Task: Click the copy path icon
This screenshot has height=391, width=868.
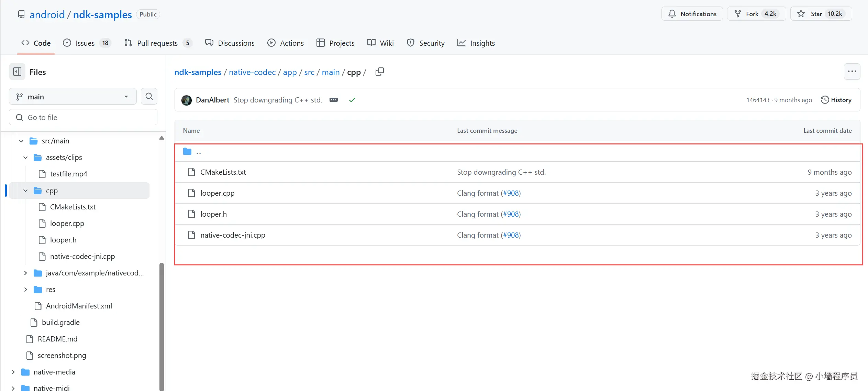Action: (x=379, y=72)
